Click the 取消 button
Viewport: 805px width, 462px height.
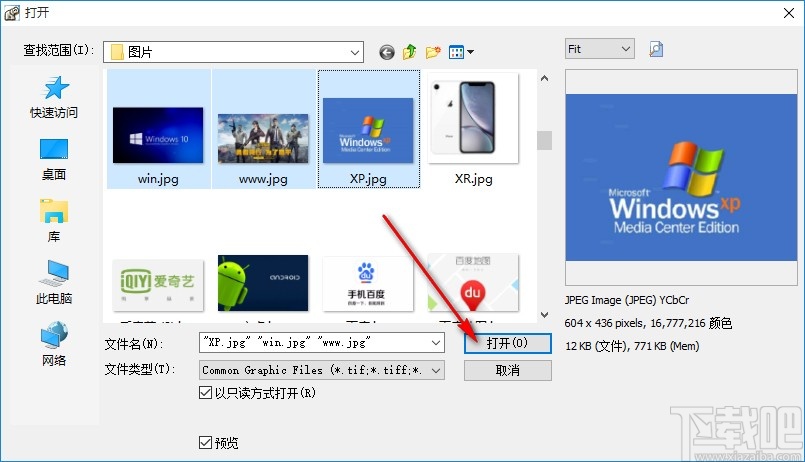pyautogui.click(x=508, y=371)
